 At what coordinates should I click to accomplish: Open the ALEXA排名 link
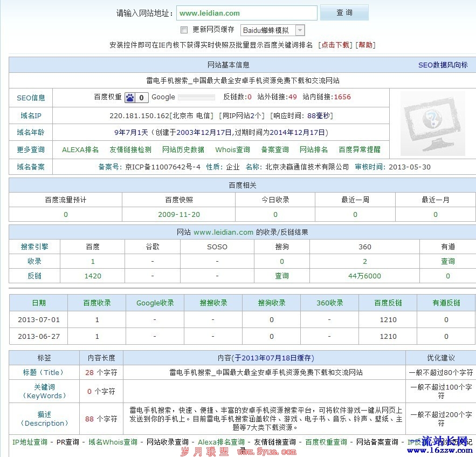[80, 149]
